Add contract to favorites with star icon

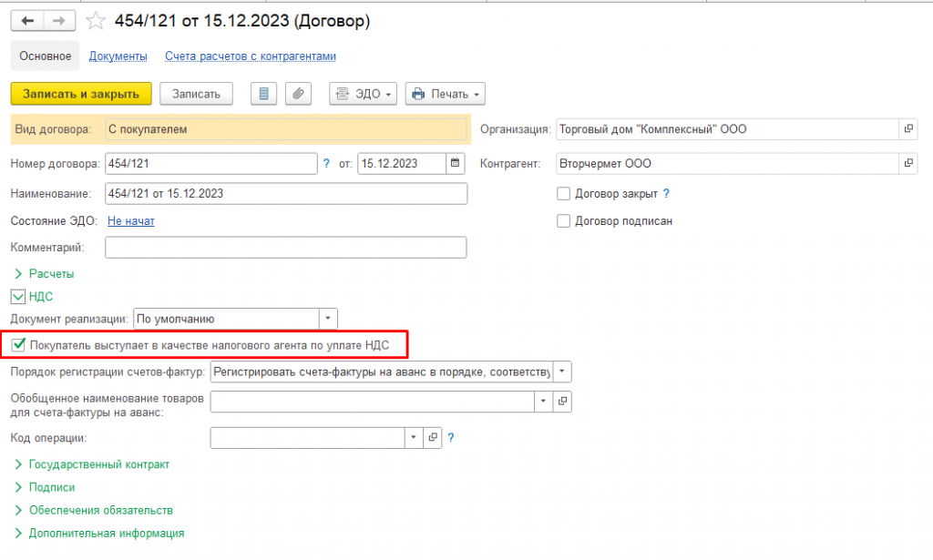click(x=95, y=22)
